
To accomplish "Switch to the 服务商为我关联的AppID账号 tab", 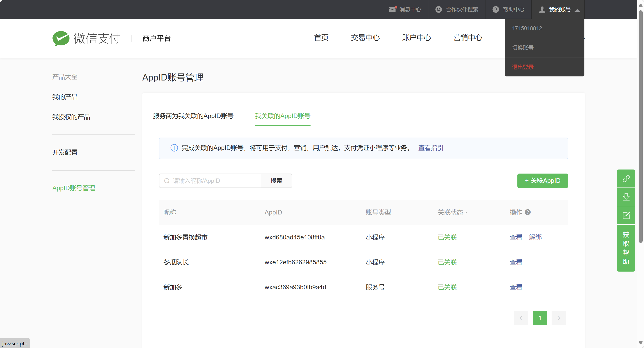I will 193,116.
